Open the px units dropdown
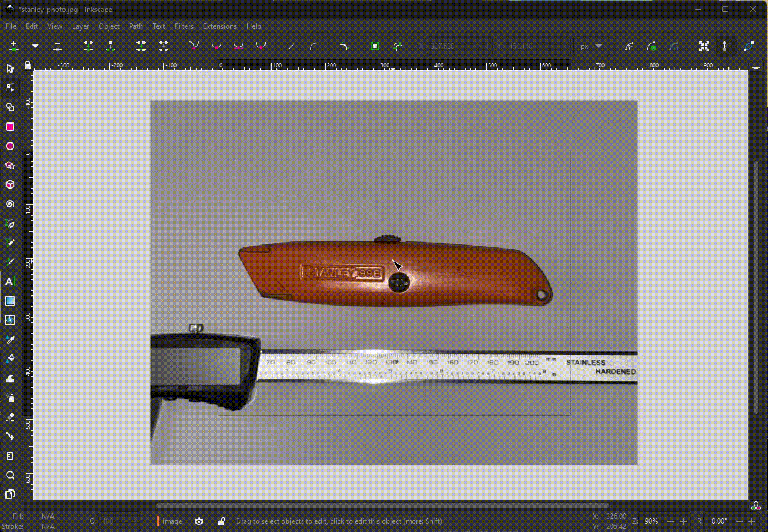Screen dimensions: 768x532 [591, 46]
